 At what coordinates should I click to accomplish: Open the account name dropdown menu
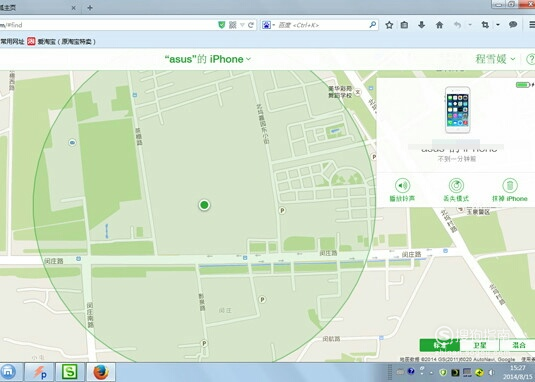pyautogui.click(x=495, y=59)
